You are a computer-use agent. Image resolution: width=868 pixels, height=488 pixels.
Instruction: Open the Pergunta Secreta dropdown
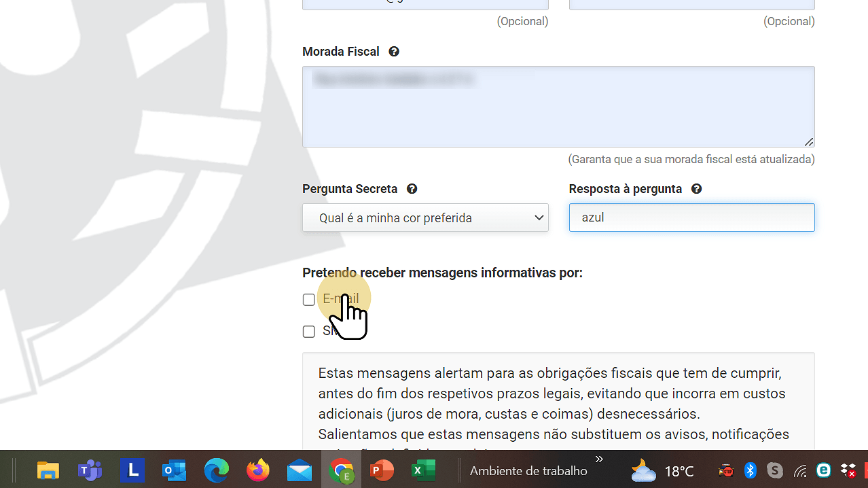pos(425,218)
